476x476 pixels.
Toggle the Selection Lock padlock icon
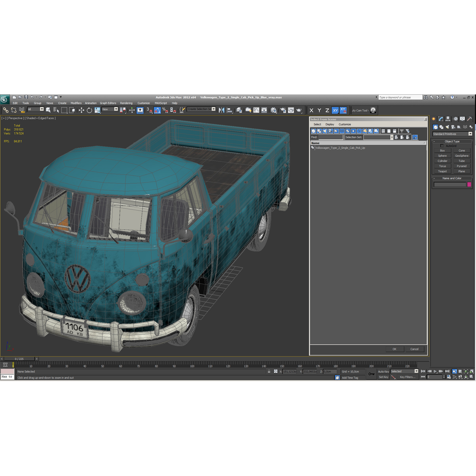[x=269, y=372]
